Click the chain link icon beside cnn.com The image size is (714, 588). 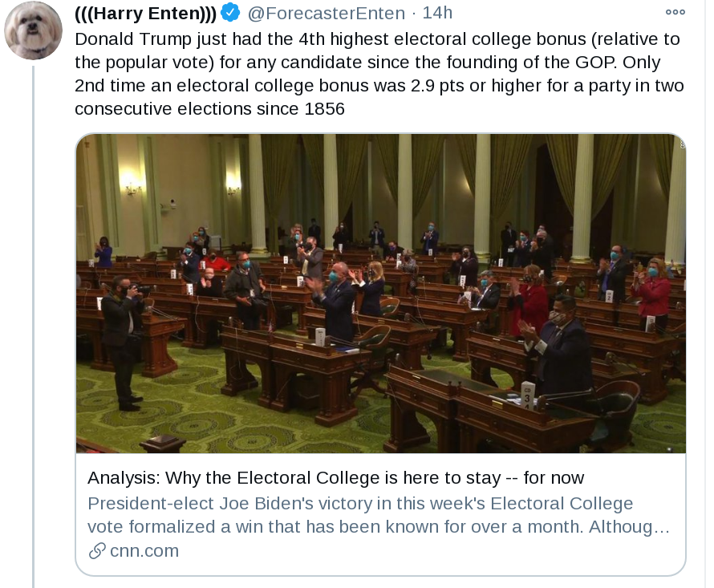(97, 550)
